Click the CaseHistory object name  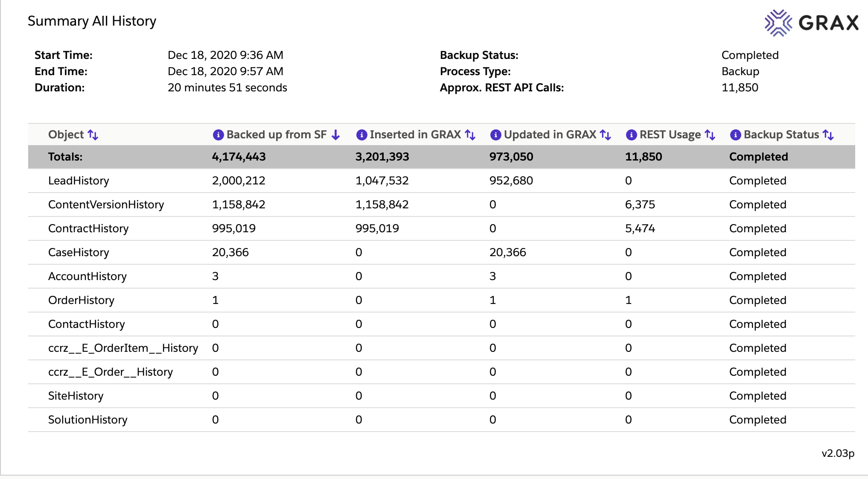click(x=79, y=252)
